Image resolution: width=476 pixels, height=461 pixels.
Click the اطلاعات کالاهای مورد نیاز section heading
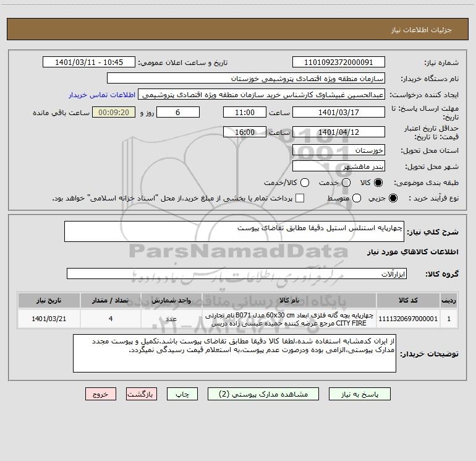[412, 252]
